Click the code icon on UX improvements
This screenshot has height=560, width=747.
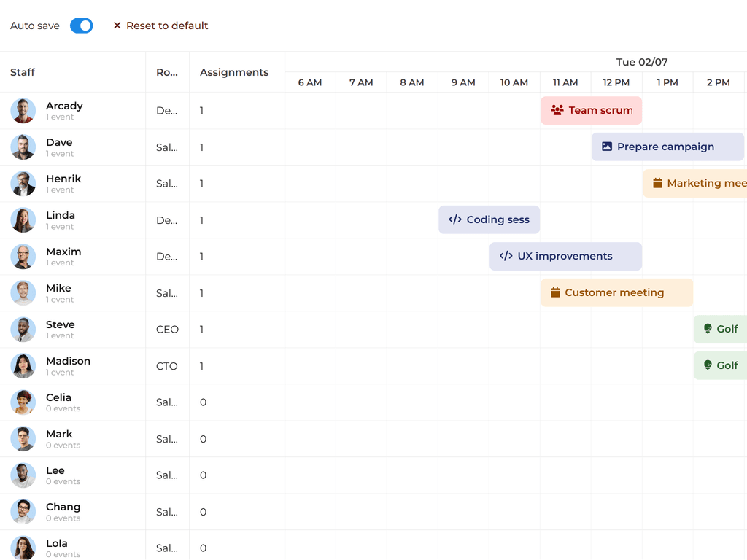(506, 256)
